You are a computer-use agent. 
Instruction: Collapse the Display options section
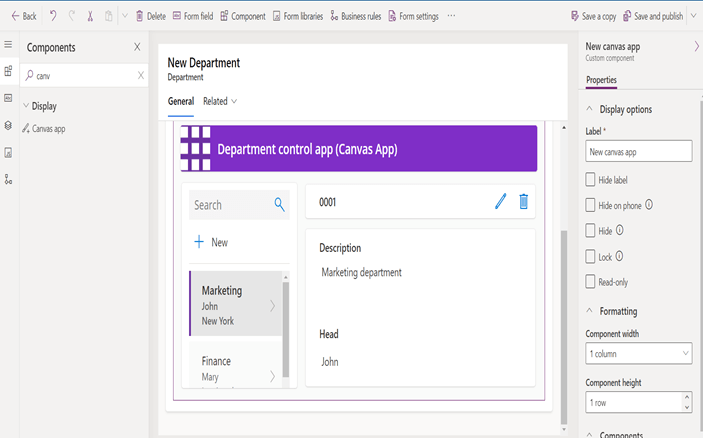click(x=590, y=109)
